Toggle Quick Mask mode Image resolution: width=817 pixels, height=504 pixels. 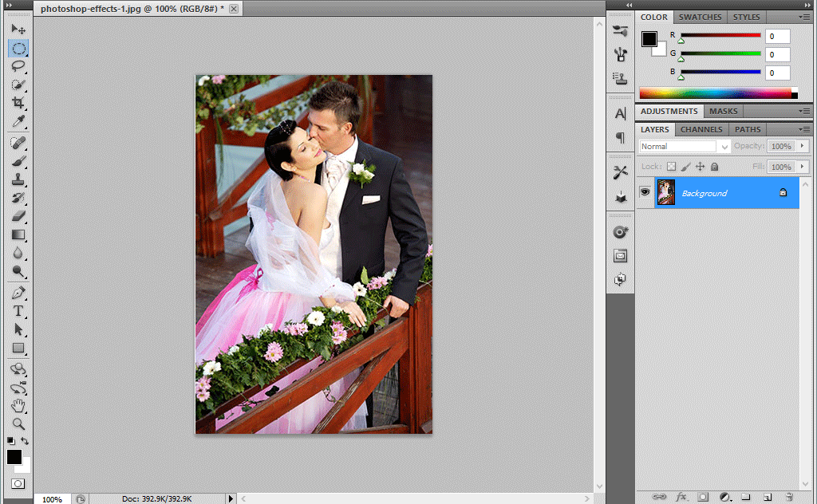click(x=18, y=484)
